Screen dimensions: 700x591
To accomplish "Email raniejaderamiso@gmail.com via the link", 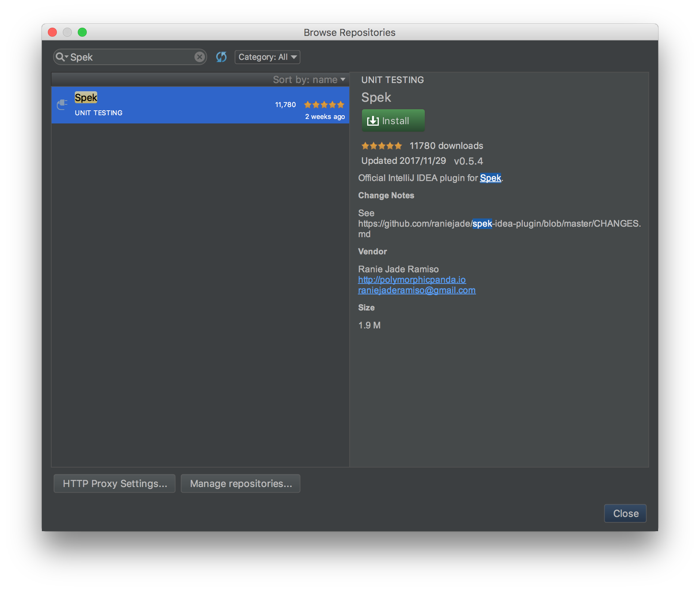I will tap(417, 290).
